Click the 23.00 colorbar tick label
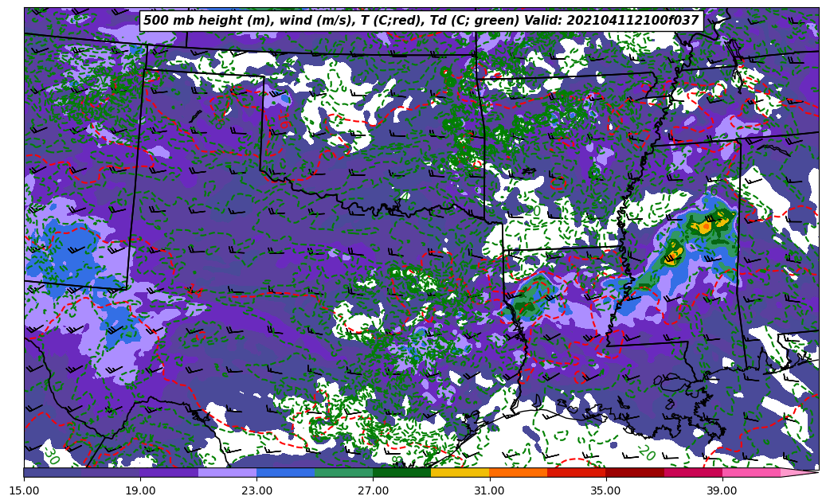826x504 pixels. 256,490
